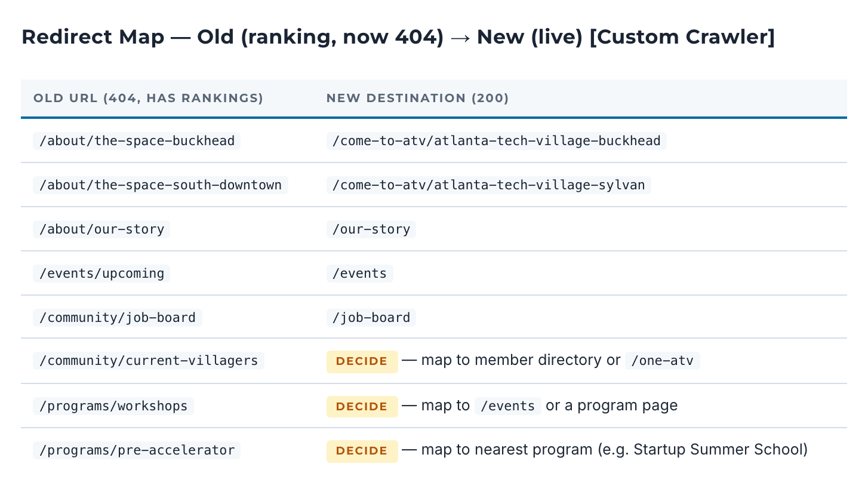
Task: Click the /about/the-space-south-downtown old URL
Action: coord(161,185)
